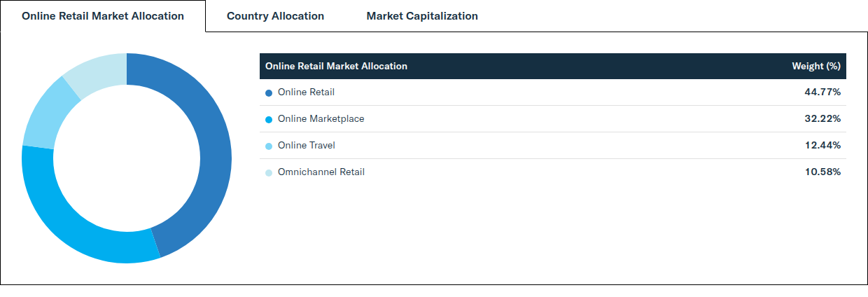
Task: Switch to the Country Allocation tab
Action: (275, 15)
